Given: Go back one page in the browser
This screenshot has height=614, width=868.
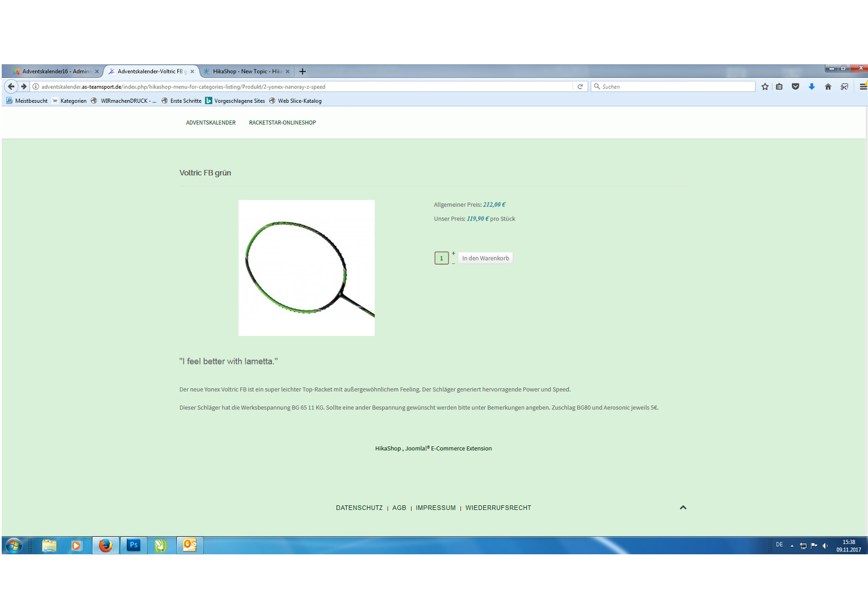Looking at the screenshot, I should click(11, 86).
